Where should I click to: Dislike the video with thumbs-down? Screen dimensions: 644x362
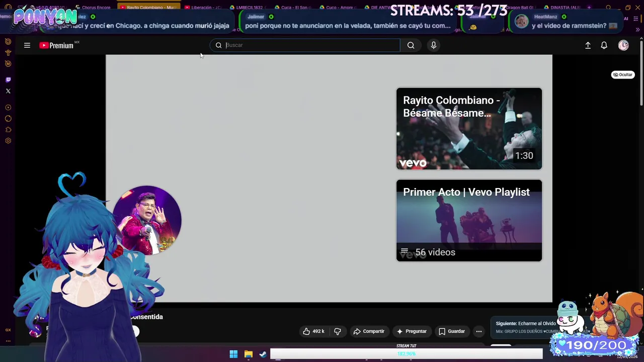(x=338, y=331)
